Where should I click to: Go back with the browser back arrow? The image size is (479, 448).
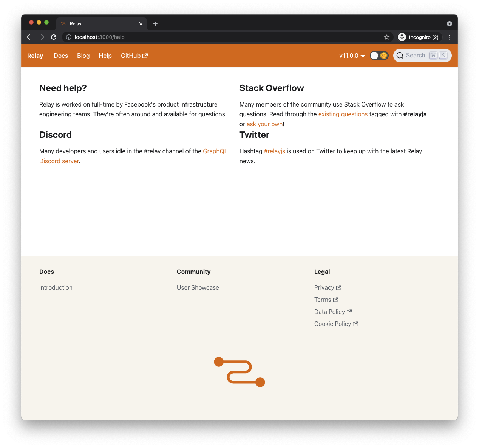[x=29, y=37]
